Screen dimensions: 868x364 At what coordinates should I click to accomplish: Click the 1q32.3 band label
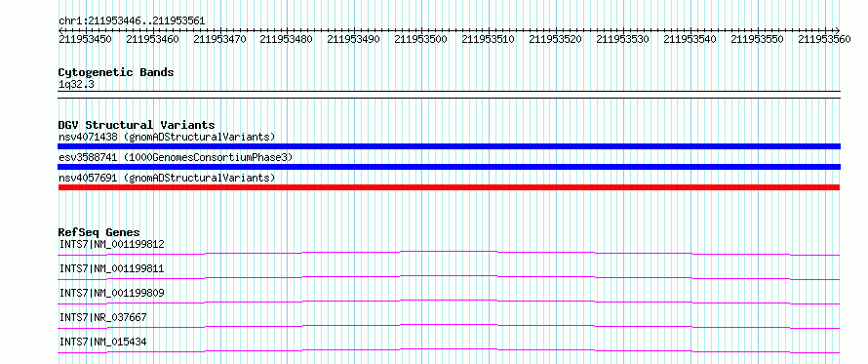click(76, 84)
